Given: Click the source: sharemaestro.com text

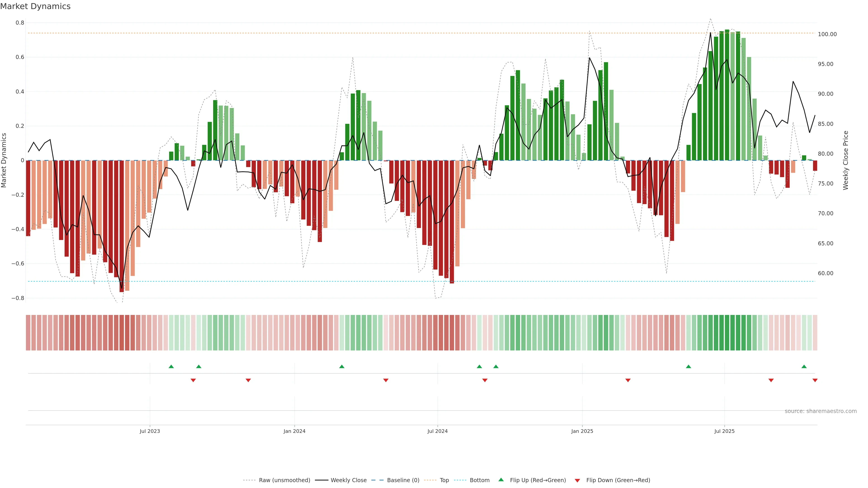Looking at the screenshot, I should pyautogui.click(x=821, y=411).
